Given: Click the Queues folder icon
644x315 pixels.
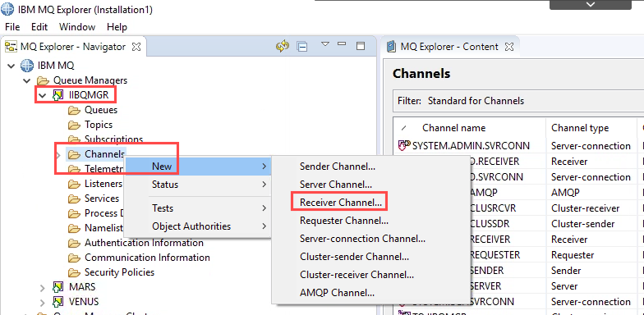Looking at the screenshot, I should (74, 110).
